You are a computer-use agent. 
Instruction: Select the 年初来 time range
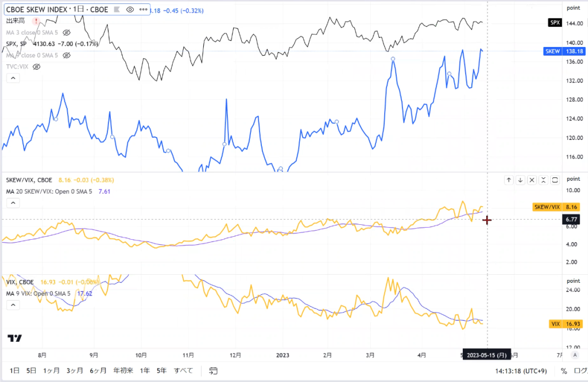(x=123, y=371)
